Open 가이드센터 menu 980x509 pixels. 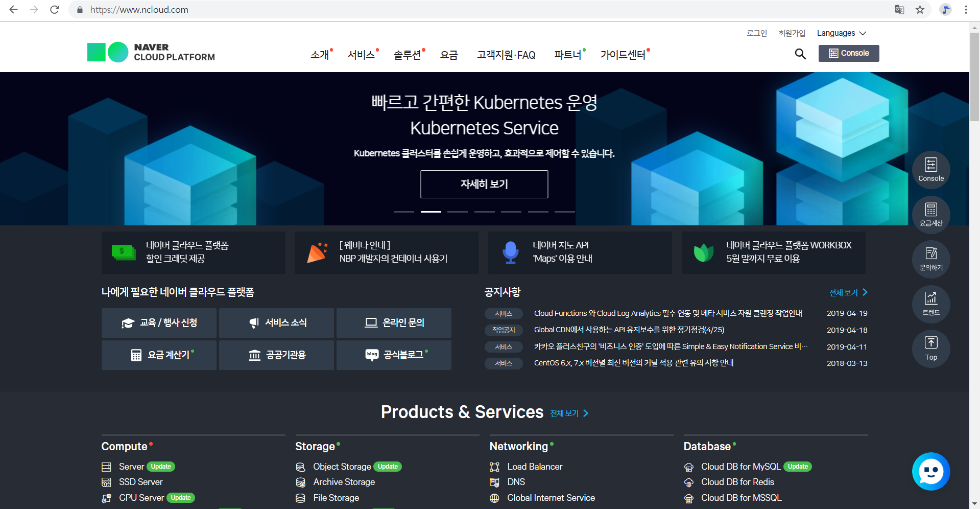[624, 55]
